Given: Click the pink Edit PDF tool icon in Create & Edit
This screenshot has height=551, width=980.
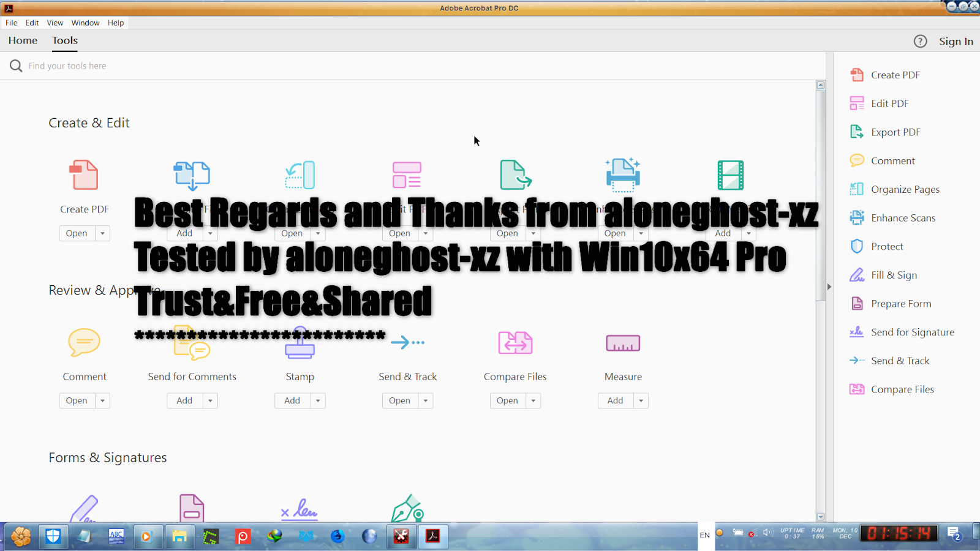Looking at the screenshot, I should (407, 175).
